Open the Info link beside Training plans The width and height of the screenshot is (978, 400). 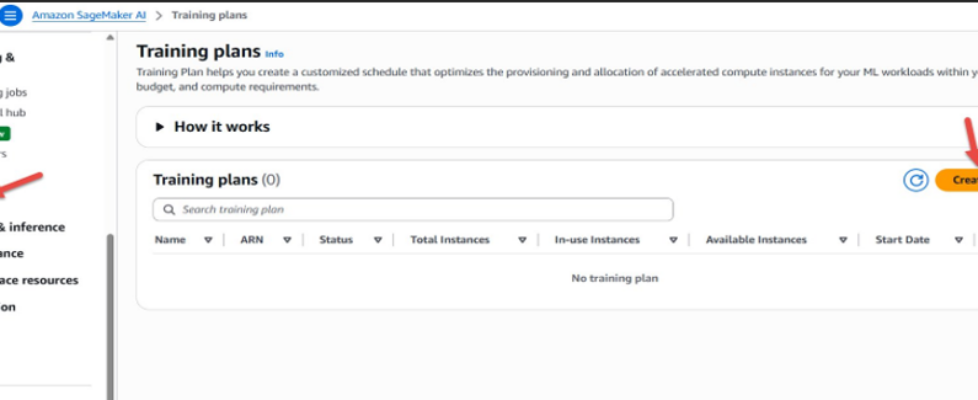pyautogui.click(x=274, y=53)
